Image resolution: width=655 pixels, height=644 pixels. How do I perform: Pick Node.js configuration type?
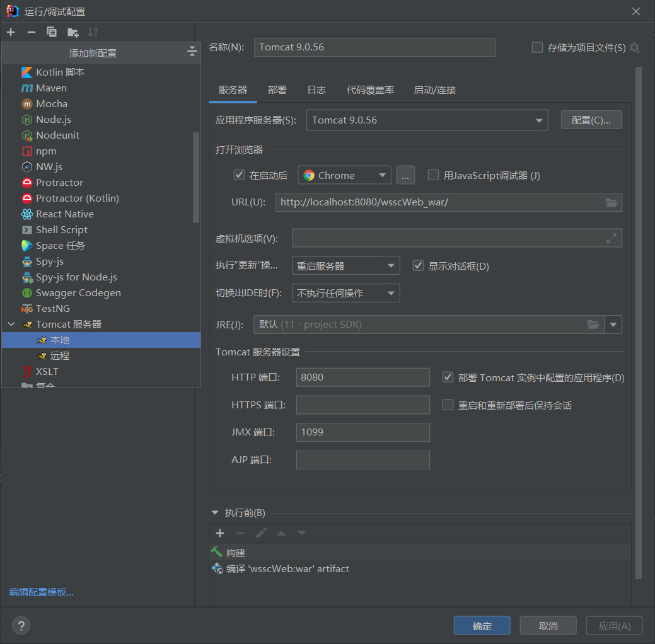101,120
